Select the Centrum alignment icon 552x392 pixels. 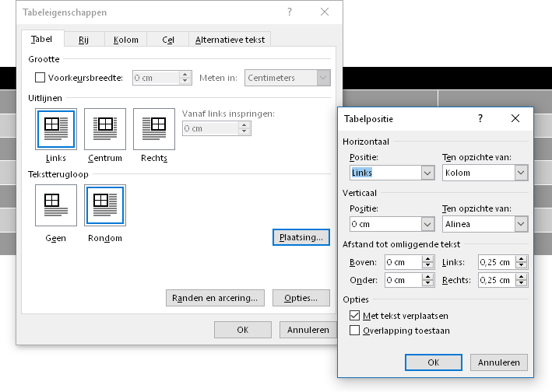(105, 128)
